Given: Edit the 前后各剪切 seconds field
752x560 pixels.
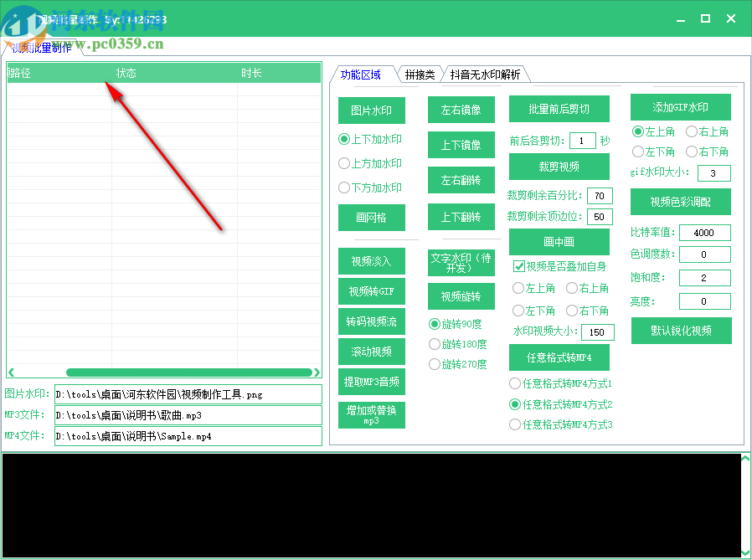Looking at the screenshot, I should pyautogui.click(x=582, y=141).
